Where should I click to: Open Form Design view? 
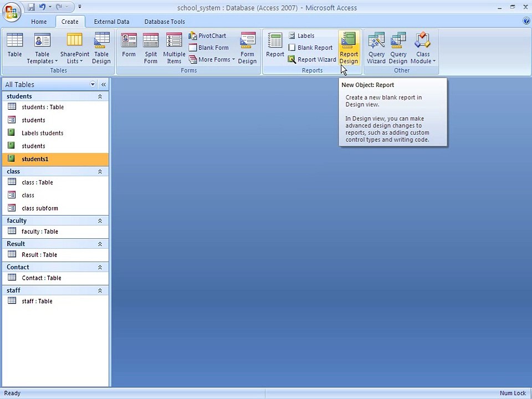[247, 48]
